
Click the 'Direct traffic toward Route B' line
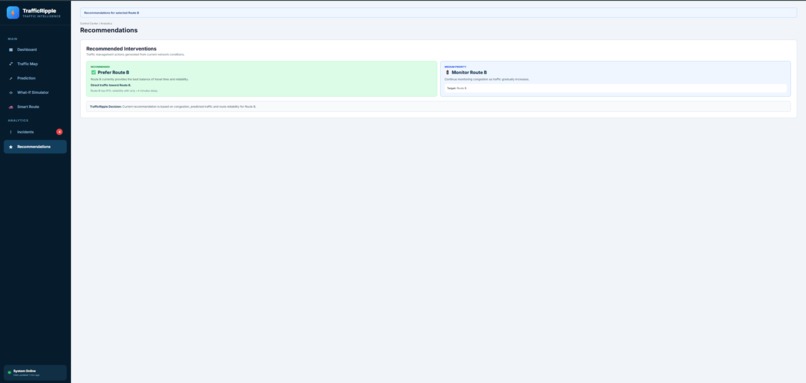(x=111, y=85)
